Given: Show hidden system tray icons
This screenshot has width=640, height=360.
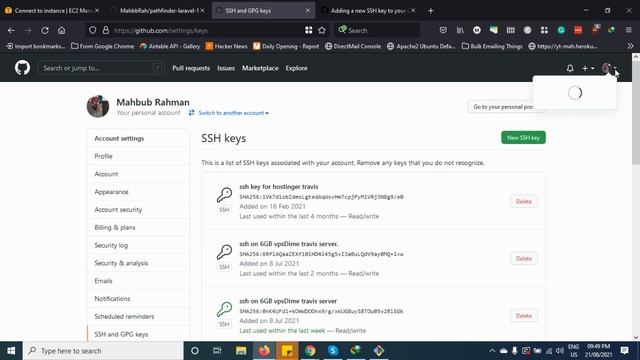Looking at the screenshot, I should coord(492,351).
